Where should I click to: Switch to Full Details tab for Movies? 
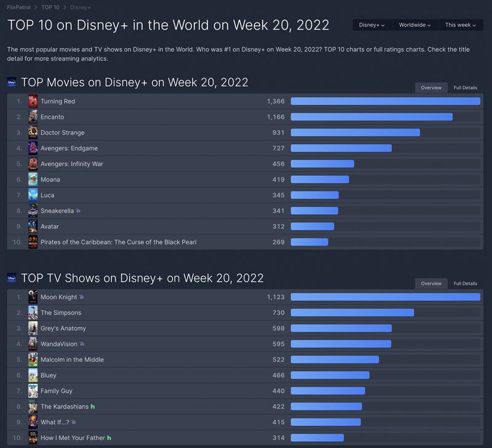pos(465,88)
